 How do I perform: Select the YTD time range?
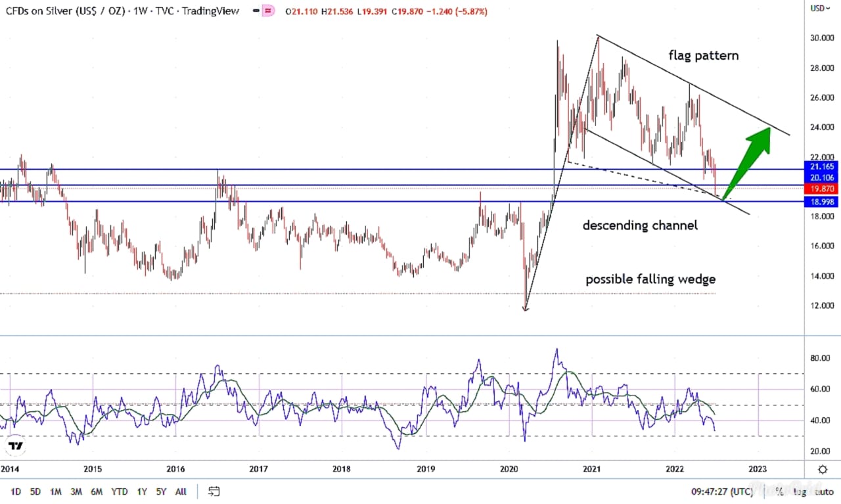[120, 491]
